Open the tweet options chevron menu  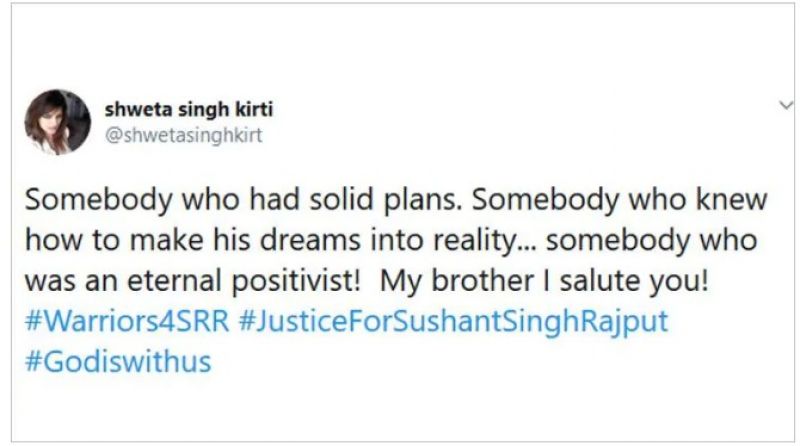point(786,104)
